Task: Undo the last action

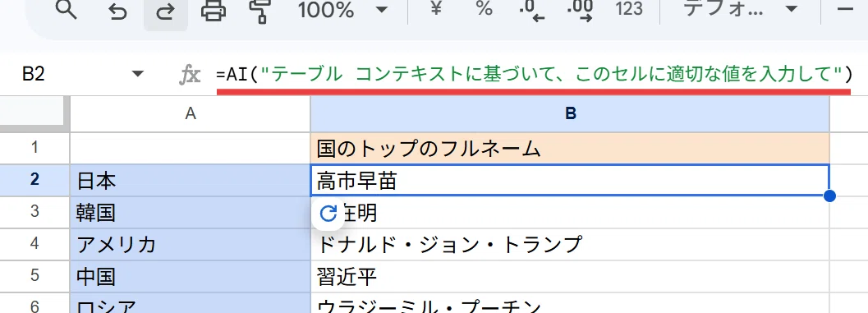Action: coord(117,11)
